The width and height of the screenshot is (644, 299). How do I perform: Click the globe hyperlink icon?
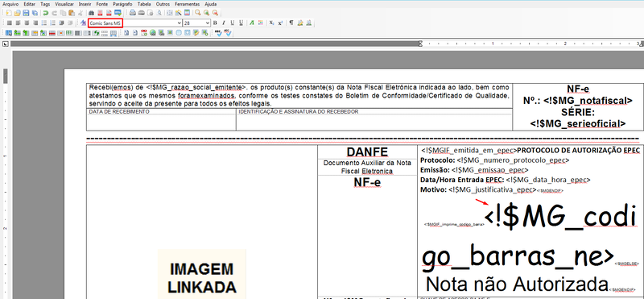click(x=152, y=33)
